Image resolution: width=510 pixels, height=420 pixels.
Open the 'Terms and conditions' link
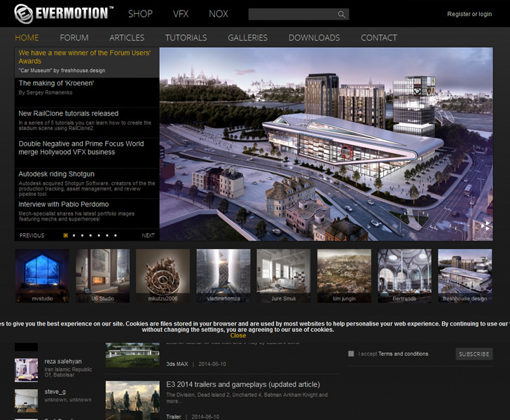(x=404, y=353)
